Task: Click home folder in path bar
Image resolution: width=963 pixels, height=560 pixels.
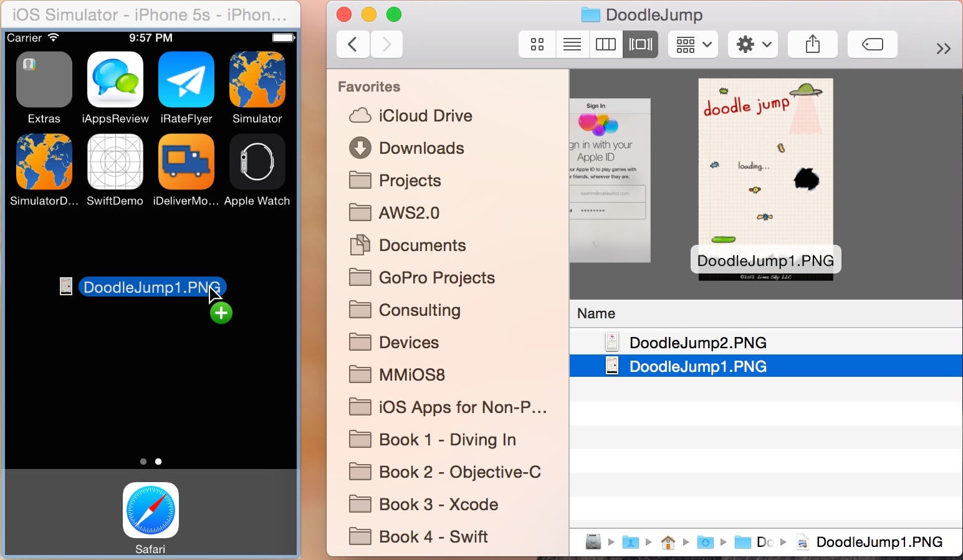Action: pos(668,542)
